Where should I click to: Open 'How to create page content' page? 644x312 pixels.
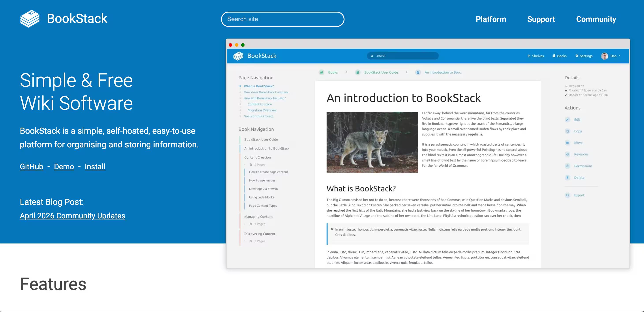pos(268,172)
